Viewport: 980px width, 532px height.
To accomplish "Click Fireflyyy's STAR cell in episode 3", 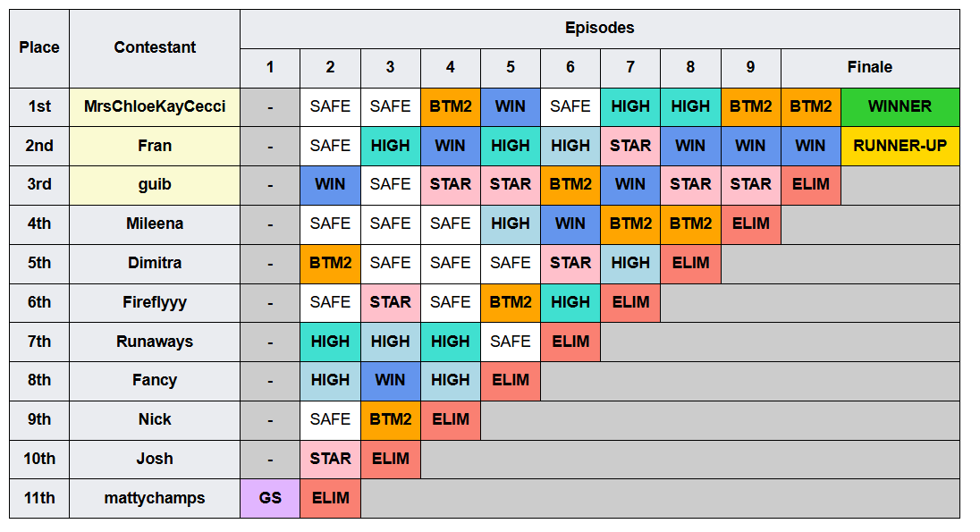I will (x=390, y=303).
